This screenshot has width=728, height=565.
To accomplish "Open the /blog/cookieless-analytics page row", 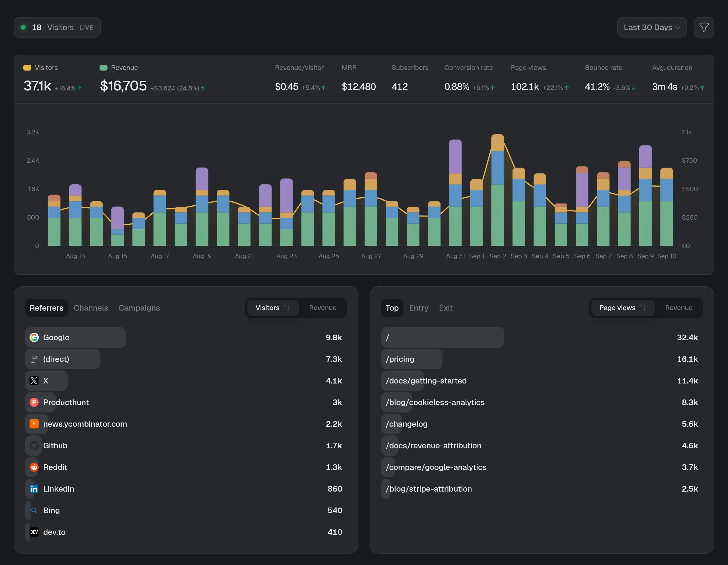I will [542, 402].
